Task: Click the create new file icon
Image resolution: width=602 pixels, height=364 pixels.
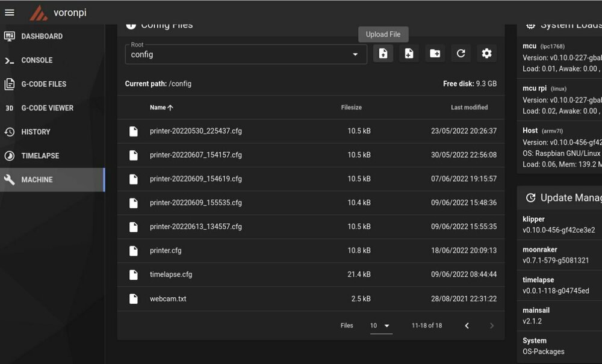Action: click(x=409, y=54)
